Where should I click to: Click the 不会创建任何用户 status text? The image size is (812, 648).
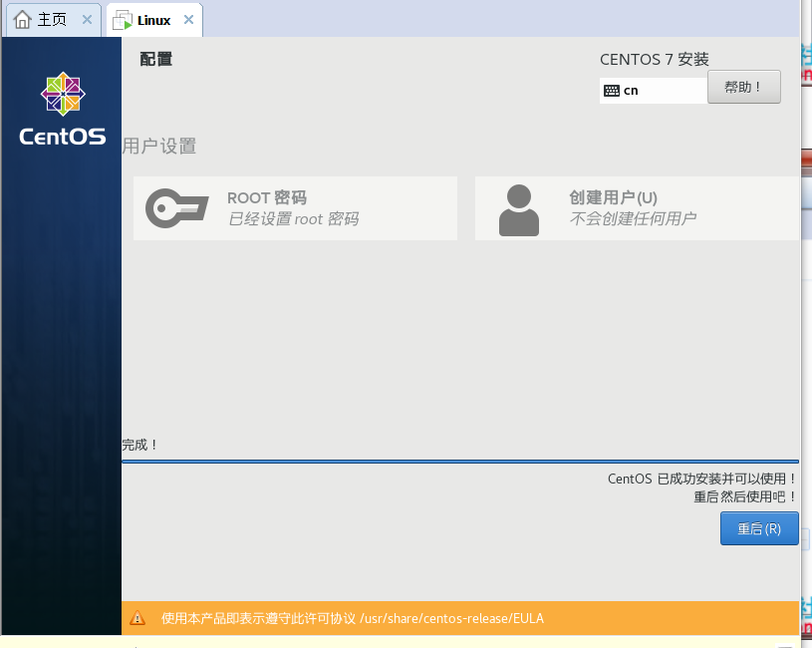click(633, 218)
